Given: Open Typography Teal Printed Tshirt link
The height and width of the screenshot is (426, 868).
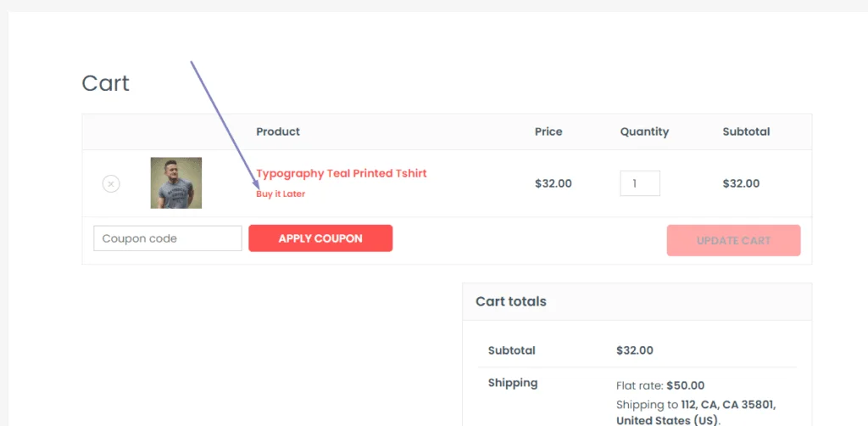Looking at the screenshot, I should tap(342, 173).
